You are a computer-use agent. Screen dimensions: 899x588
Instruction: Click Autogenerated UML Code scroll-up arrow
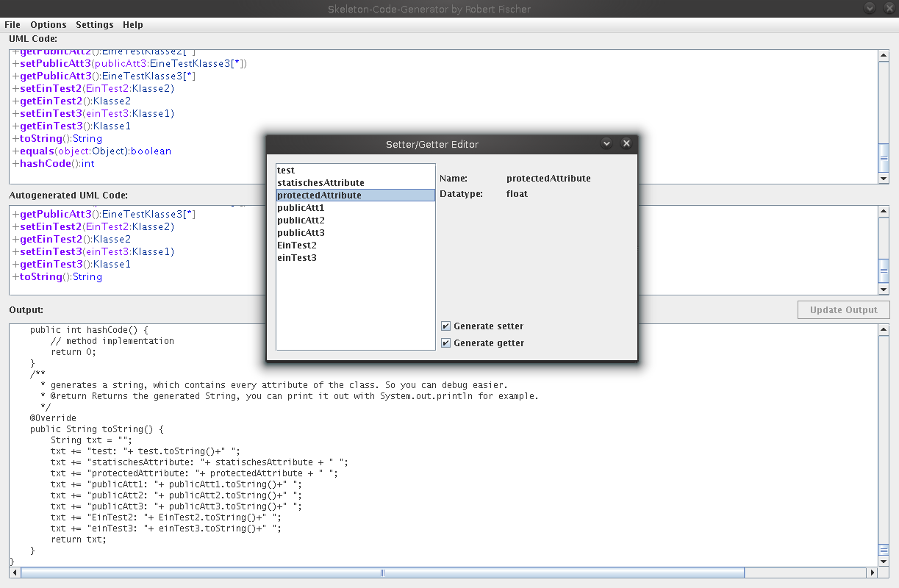coord(884,212)
